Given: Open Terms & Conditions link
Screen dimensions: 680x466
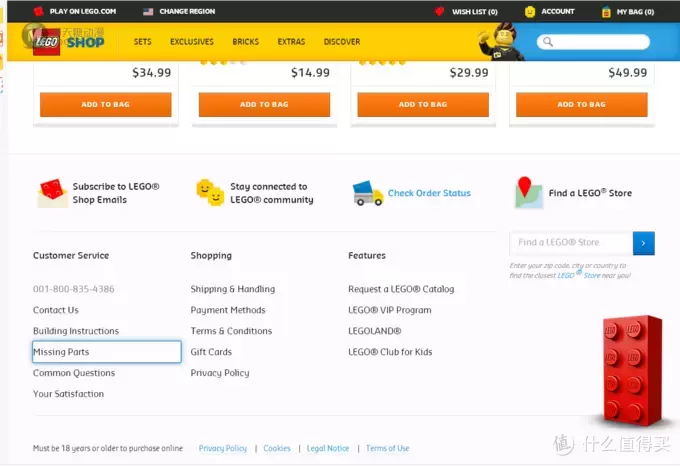Looking at the screenshot, I should (x=231, y=331).
